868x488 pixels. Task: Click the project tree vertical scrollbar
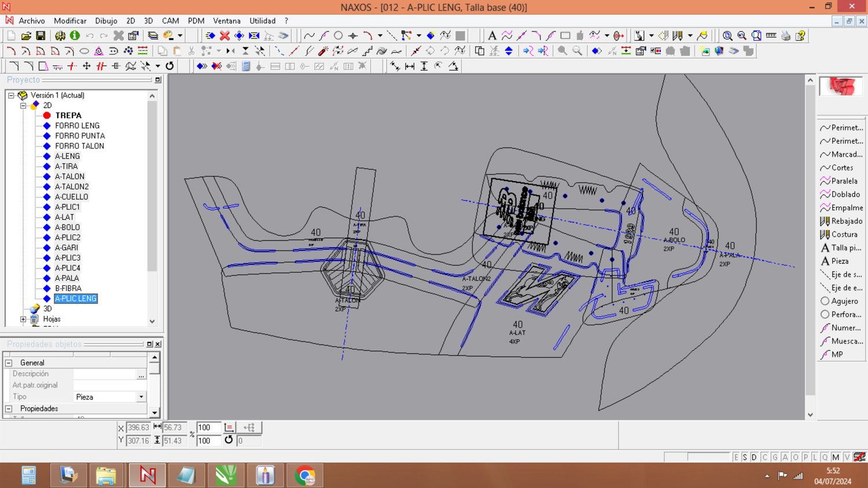pos(152,185)
